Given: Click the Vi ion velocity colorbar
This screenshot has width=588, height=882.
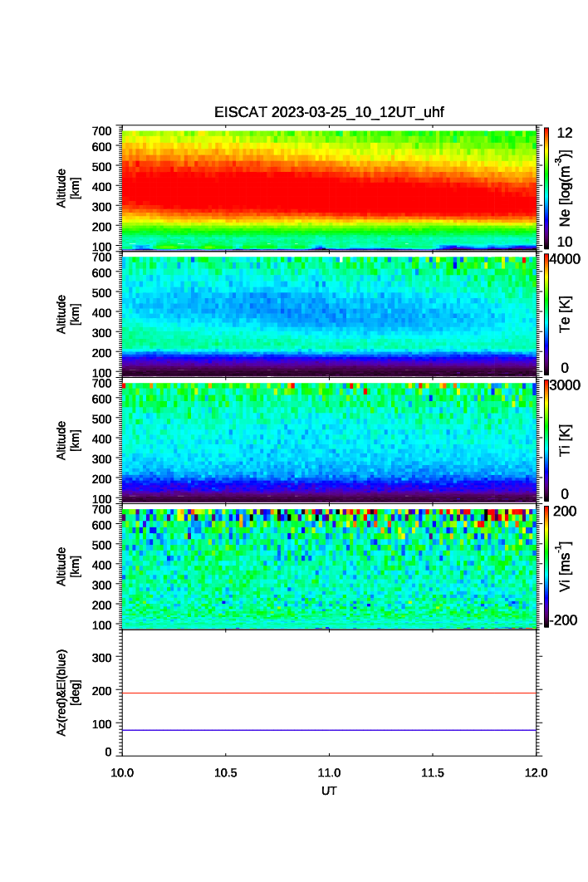Looking at the screenshot, I should (x=545, y=566).
